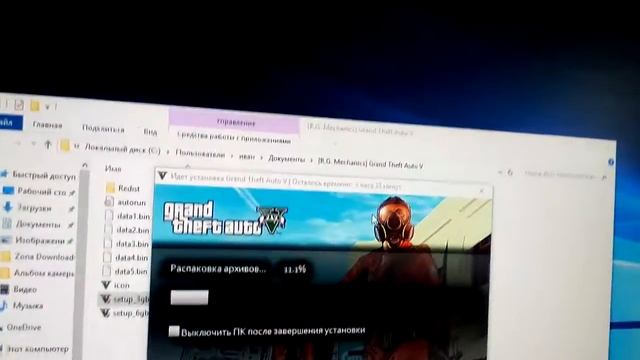The height and width of the screenshot is (360, 640).
Task: Select the data4.bin file
Action: (x=131, y=258)
